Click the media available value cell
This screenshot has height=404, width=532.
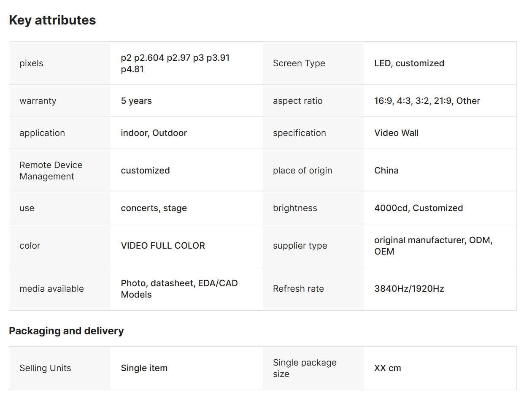coord(179,289)
